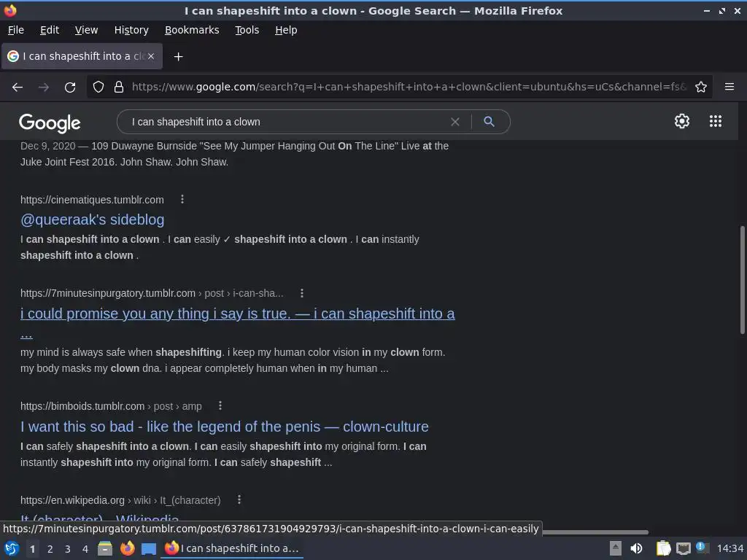Go to Google home via logo

tap(50, 122)
